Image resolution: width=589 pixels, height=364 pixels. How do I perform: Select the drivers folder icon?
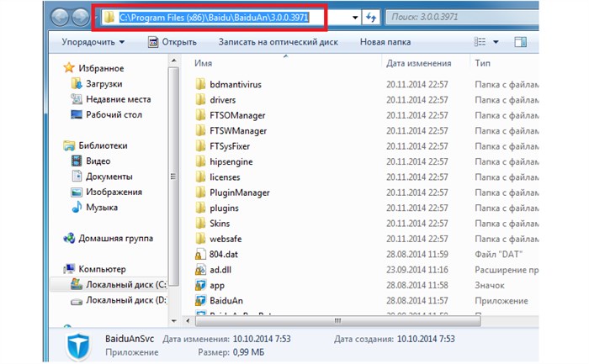[x=200, y=99]
